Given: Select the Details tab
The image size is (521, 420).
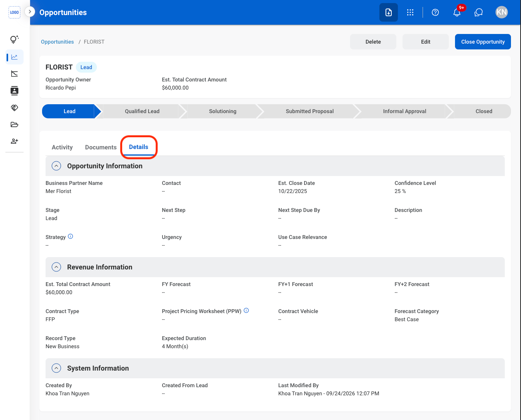Looking at the screenshot, I should 139,147.
